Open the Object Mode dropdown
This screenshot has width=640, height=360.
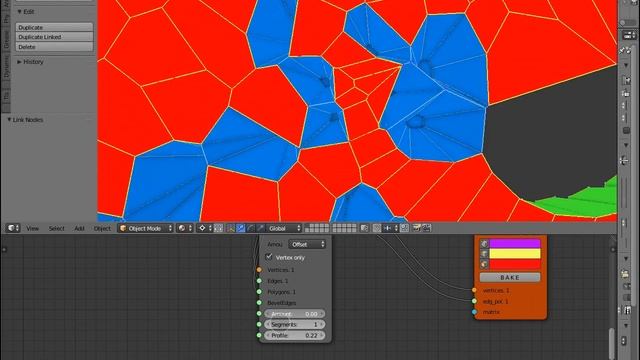146,228
